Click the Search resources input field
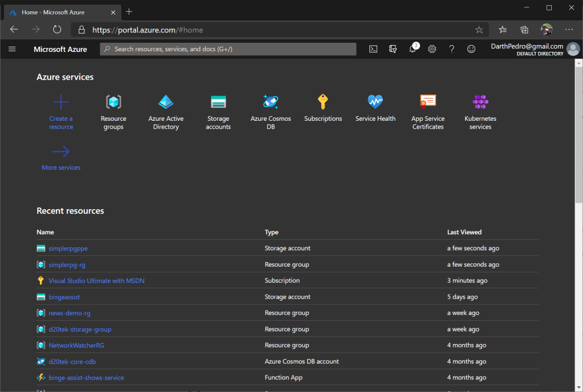 (228, 49)
